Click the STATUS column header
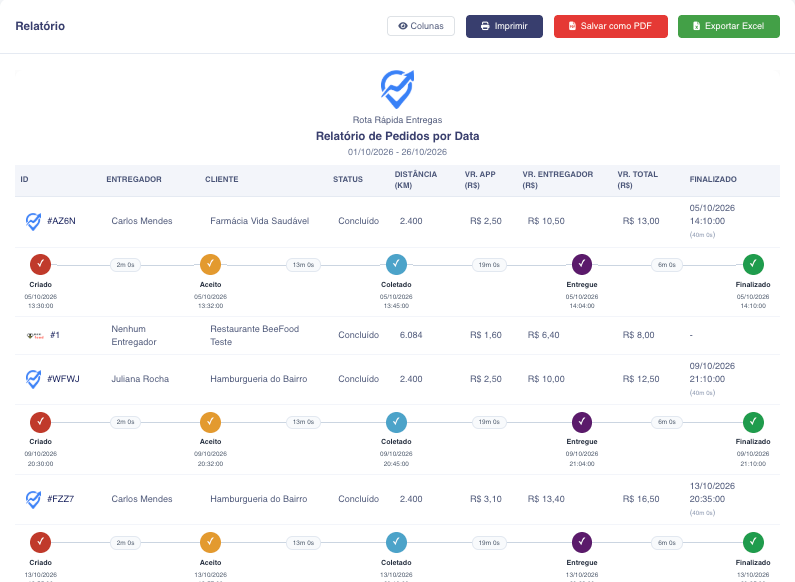Viewport: 795px width, 582px height. (348, 179)
